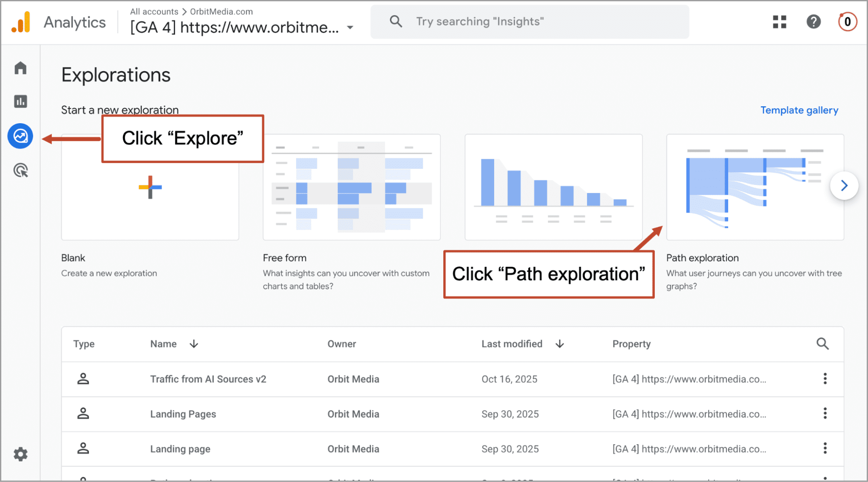Open the property selector dropdown arrow
Screen dimensions: 868x482
point(350,28)
